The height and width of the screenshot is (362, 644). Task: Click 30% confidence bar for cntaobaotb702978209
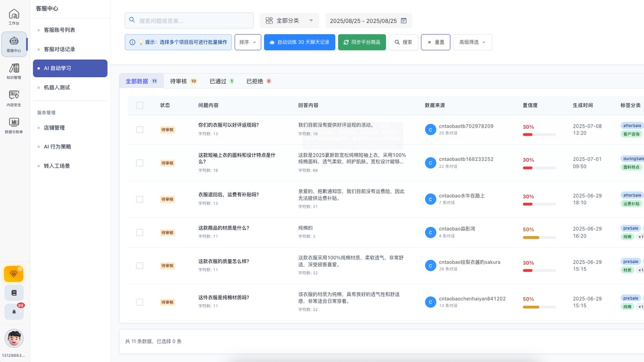(539, 135)
